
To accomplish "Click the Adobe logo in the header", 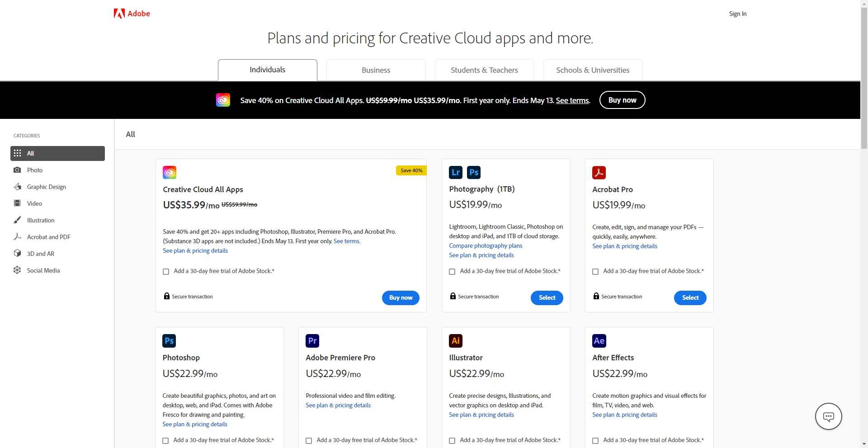I will point(132,14).
